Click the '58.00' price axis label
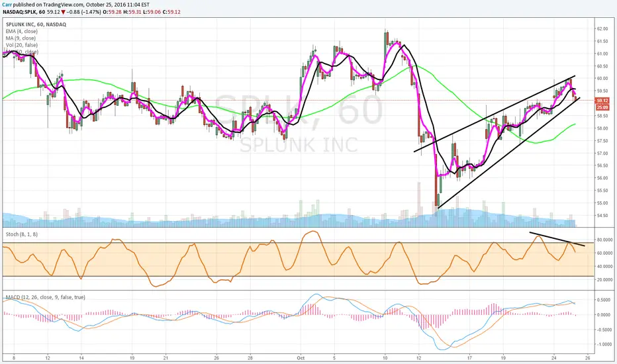 (x=602, y=128)
